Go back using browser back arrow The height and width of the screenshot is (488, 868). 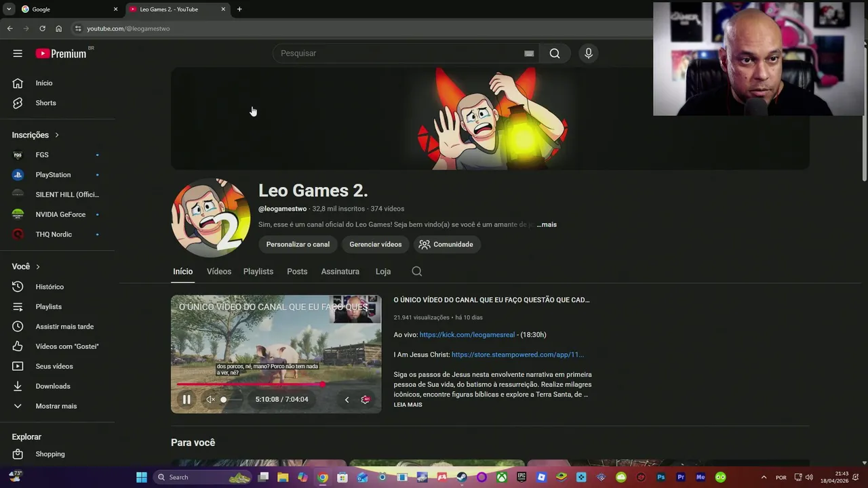(9, 28)
